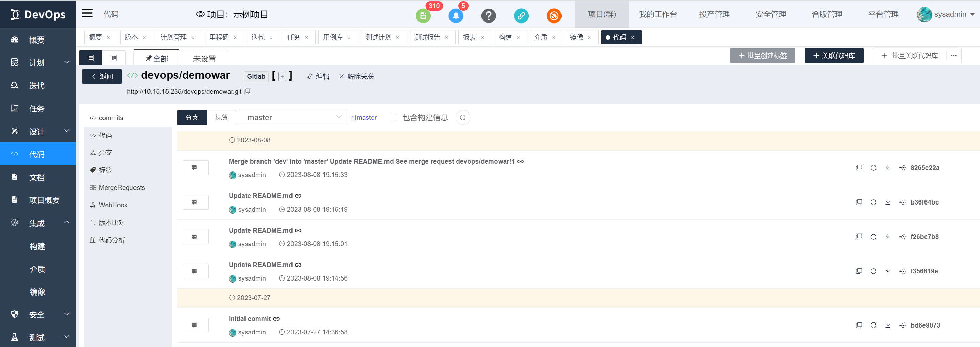The height and width of the screenshot is (347, 980).
Task: Click the 返回 back button
Action: [x=102, y=76]
